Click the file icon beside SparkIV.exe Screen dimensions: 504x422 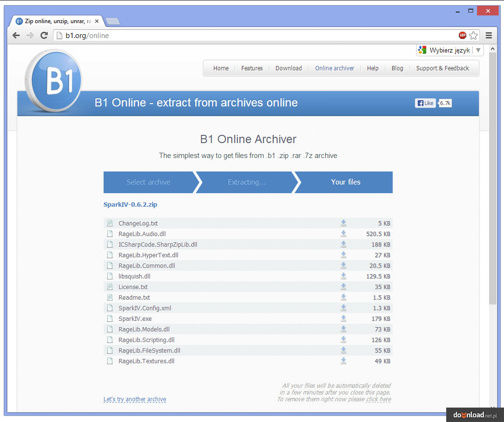[x=110, y=318]
